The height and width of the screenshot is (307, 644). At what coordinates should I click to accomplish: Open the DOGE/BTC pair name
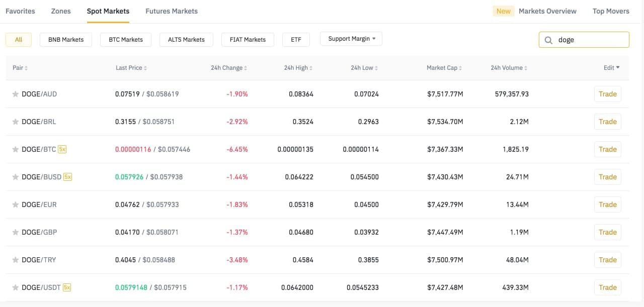click(x=39, y=149)
